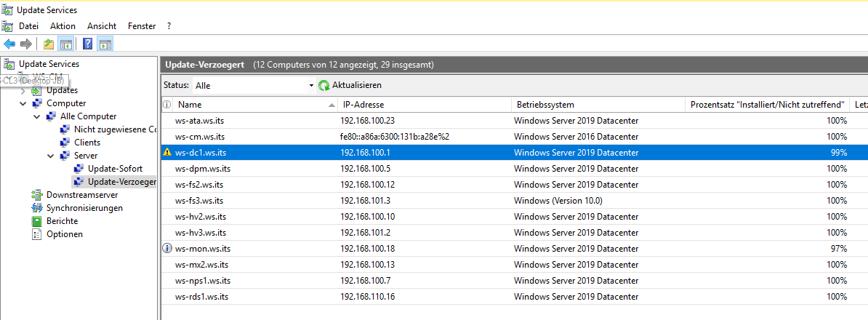Click the info icon on the ws-mon row
Screen dimensions: 868x320
point(167,249)
